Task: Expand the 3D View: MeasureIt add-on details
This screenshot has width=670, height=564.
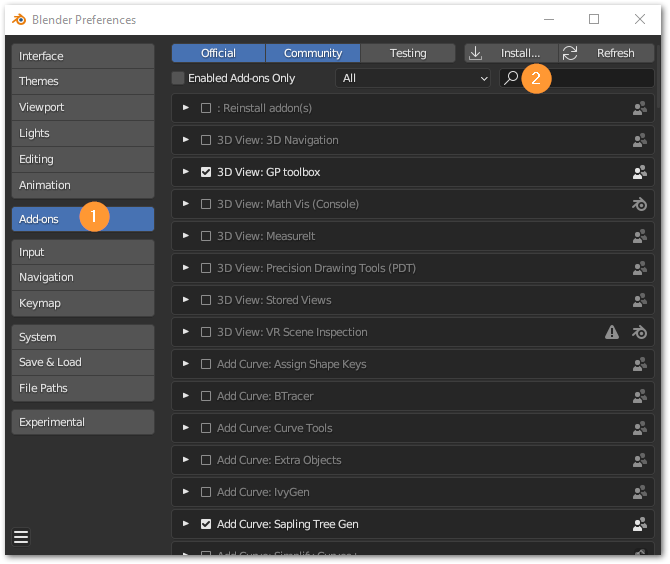Action: point(185,236)
